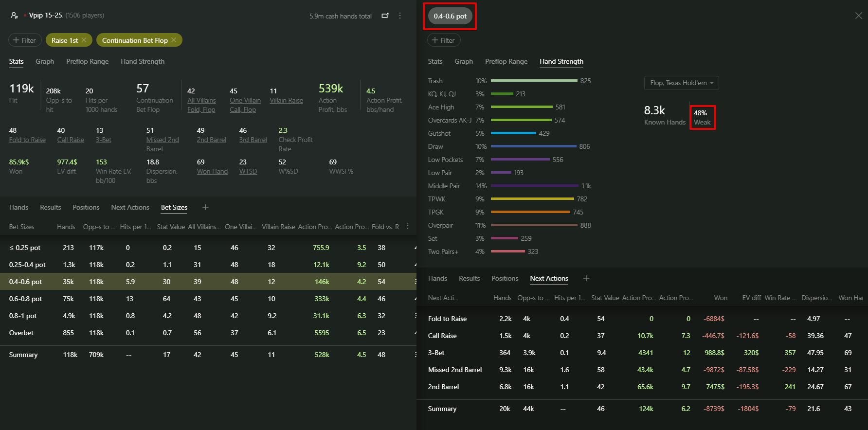Remove the Raise 1st filter chip
Viewport: 868px width, 430px height.
pyautogui.click(x=84, y=40)
